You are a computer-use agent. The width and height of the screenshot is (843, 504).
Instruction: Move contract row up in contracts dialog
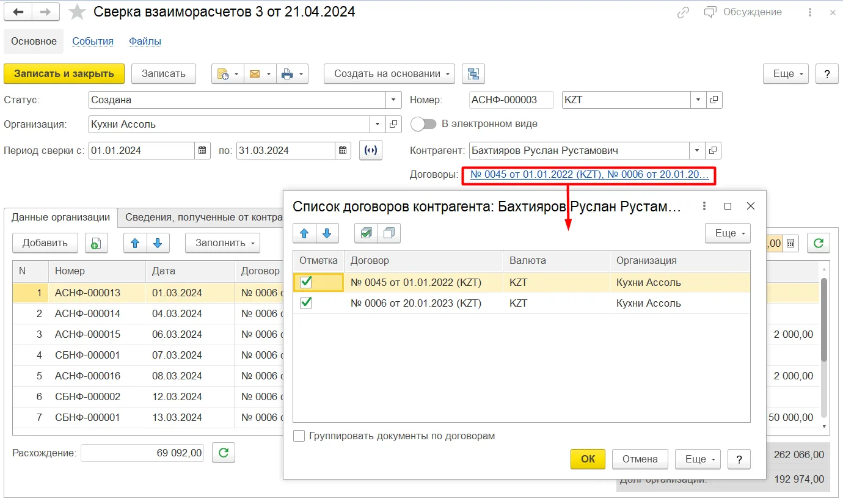pyautogui.click(x=304, y=233)
